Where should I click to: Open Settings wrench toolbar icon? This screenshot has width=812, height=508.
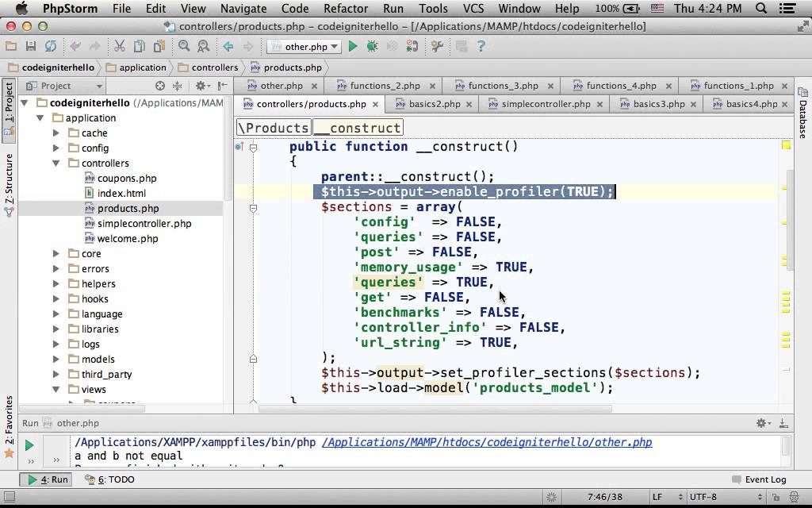(x=437, y=47)
